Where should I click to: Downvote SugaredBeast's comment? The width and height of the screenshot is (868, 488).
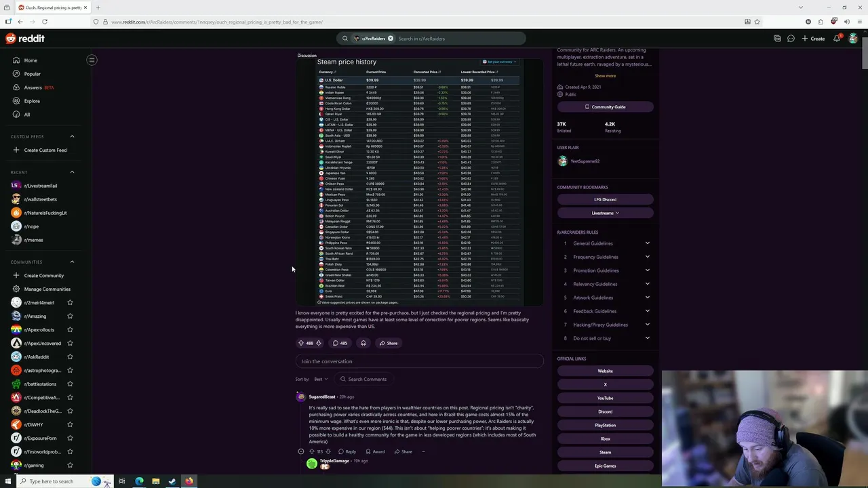tap(328, 451)
